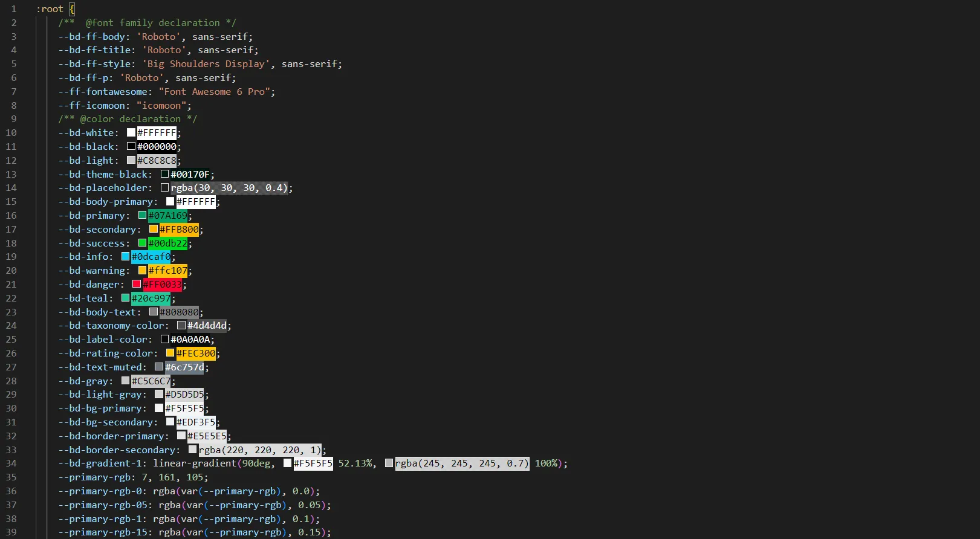Click the red swatch for --bd-danger
980x539 pixels.
coord(137,284)
